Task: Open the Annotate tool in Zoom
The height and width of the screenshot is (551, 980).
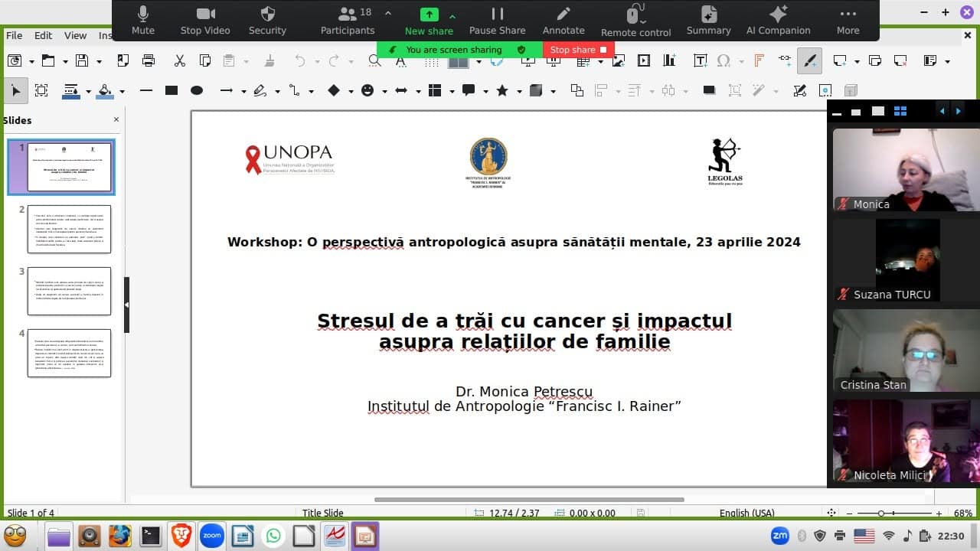Action: coord(563,21)
